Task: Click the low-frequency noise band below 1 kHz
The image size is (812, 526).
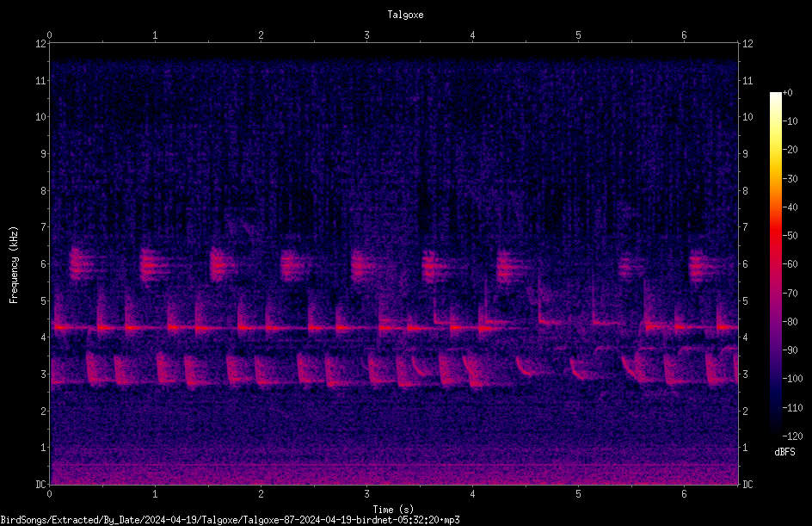Action: (394, 469)
